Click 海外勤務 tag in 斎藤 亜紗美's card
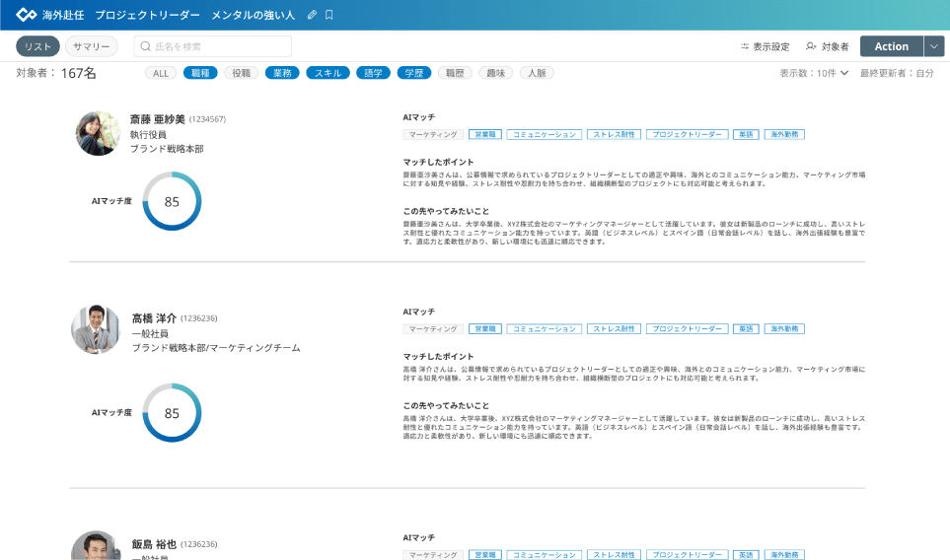Image resolution: width=950 pixels, height=560 pixels. [784, 134]
